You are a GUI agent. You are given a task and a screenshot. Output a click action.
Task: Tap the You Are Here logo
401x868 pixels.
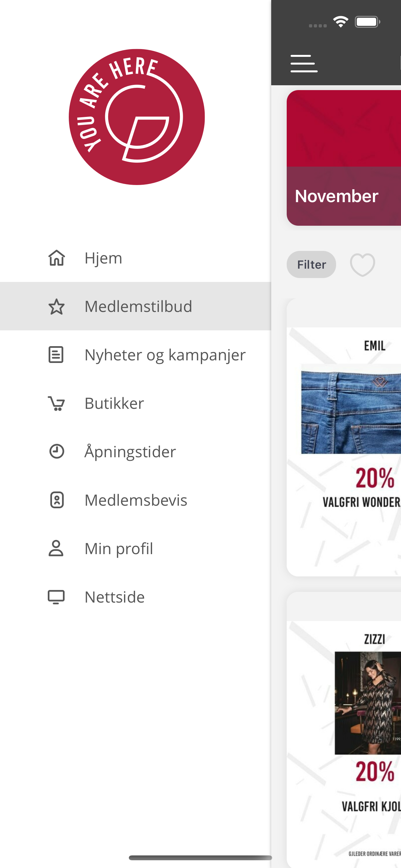137,117
